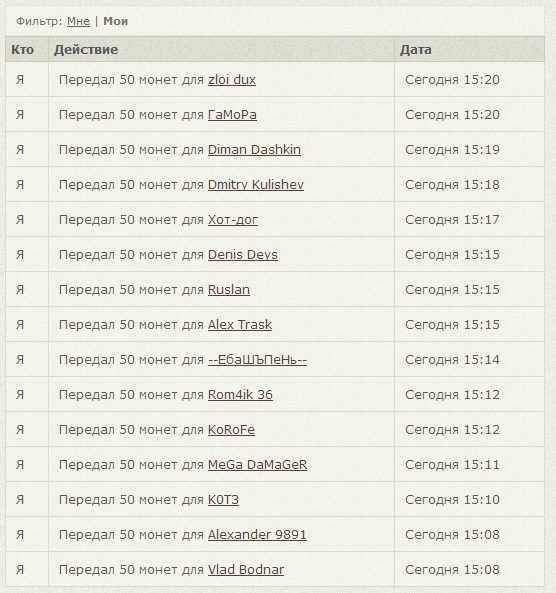Open Ruslan profile link

click(x=229, y=290)
